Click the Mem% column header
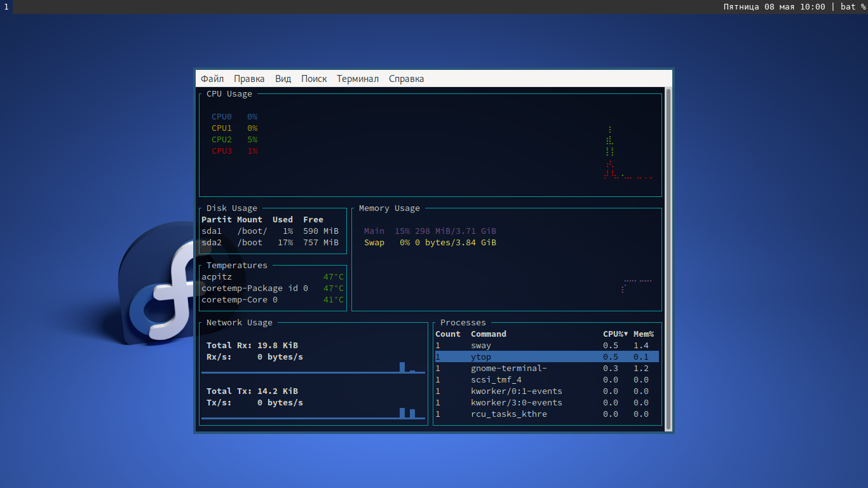This screenshot has width=868, height=488. [644, 334]
